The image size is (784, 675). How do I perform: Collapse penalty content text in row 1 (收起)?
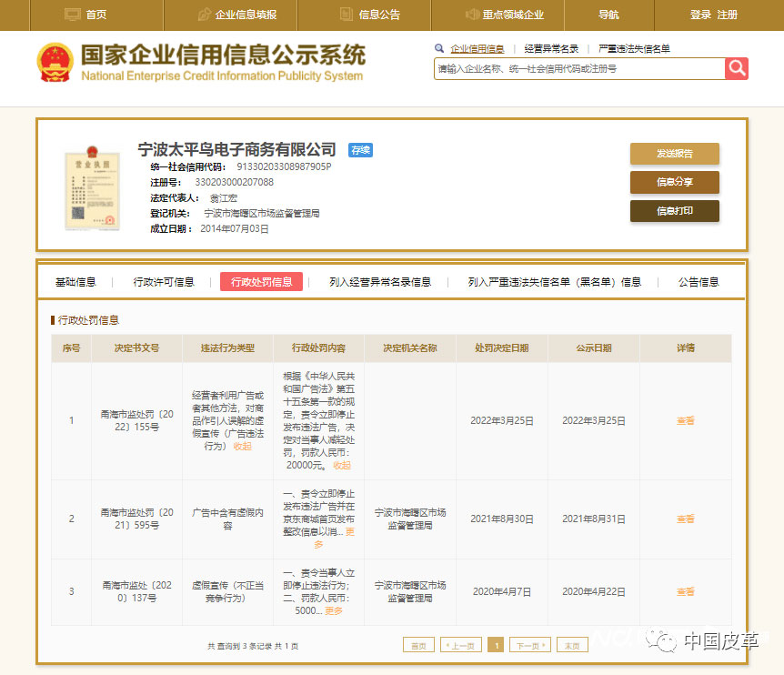point(342,466)
